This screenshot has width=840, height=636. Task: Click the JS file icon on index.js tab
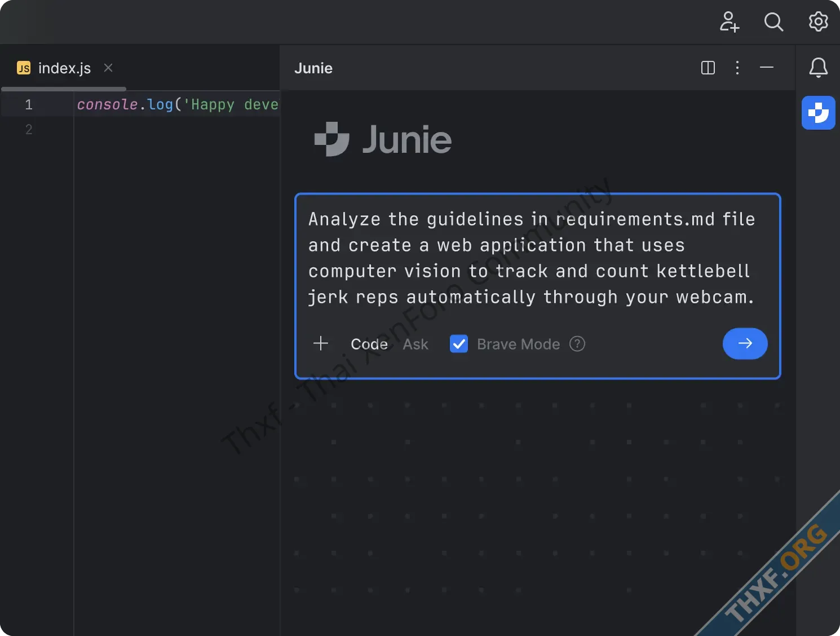24,68
